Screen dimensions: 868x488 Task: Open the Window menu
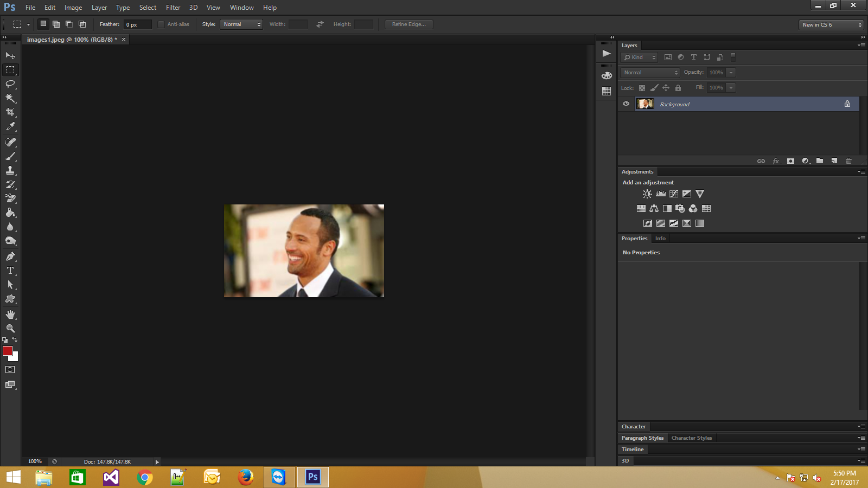coord(241,8)
